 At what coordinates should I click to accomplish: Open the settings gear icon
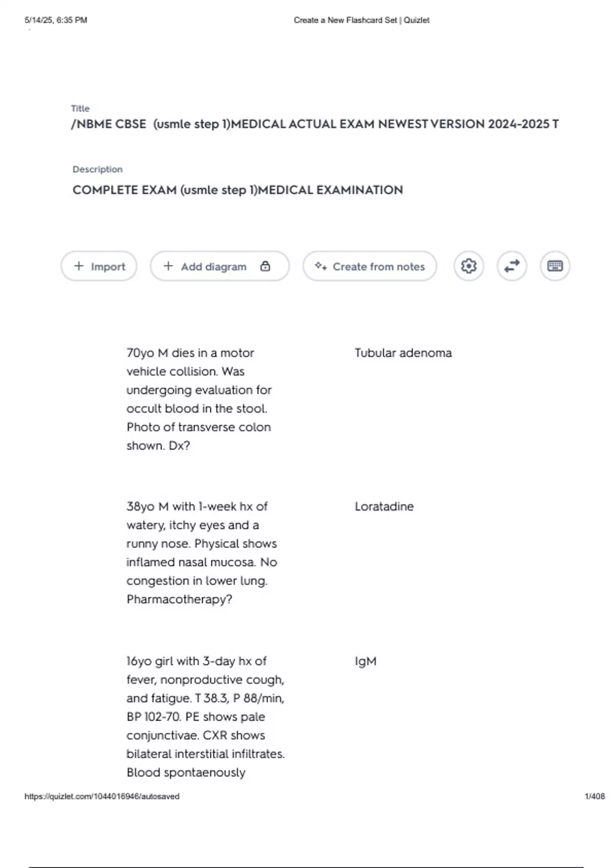tap(468, 266)
